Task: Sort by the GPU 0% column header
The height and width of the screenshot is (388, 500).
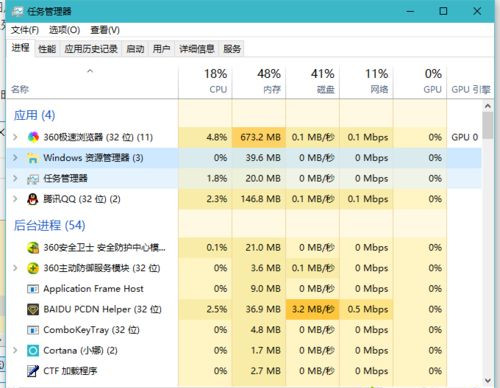Action: (420, 81)
